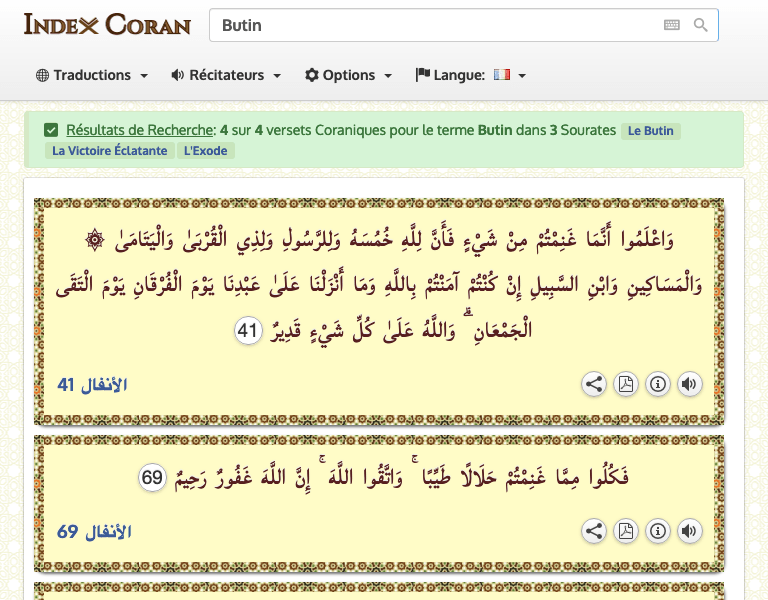Screen dimensions: 768x600
Task: Show info for verse 69
Action: point(658,531)
